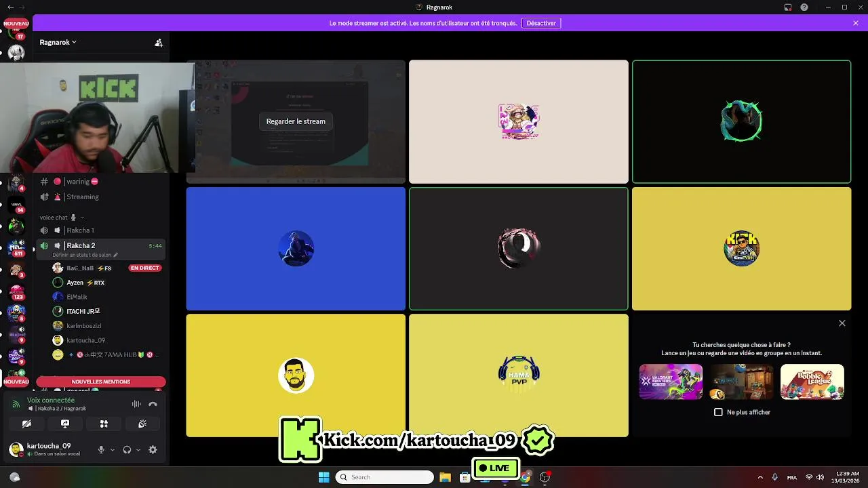Click the EN DIRECT live badge

tap(144, 268)
